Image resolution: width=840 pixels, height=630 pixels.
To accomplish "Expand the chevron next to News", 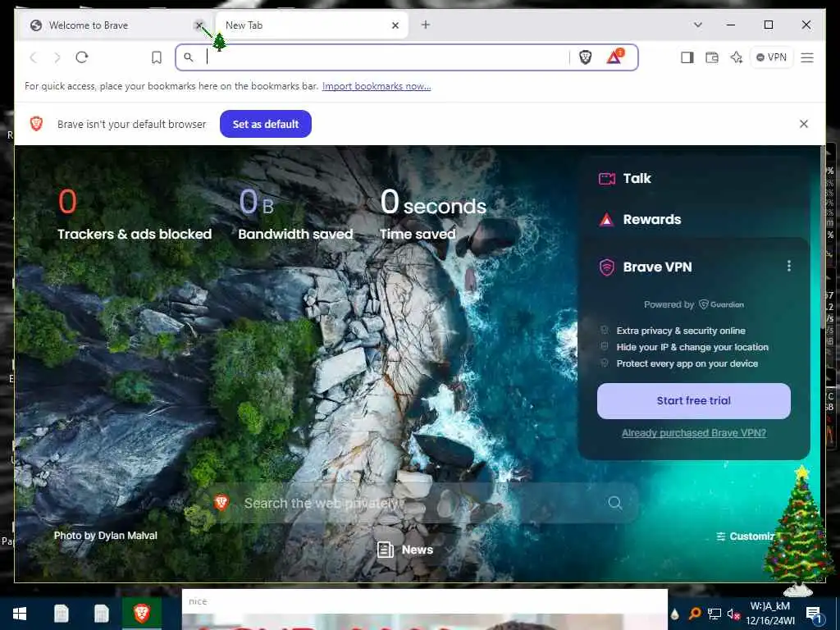I will [x=450, y=550].
